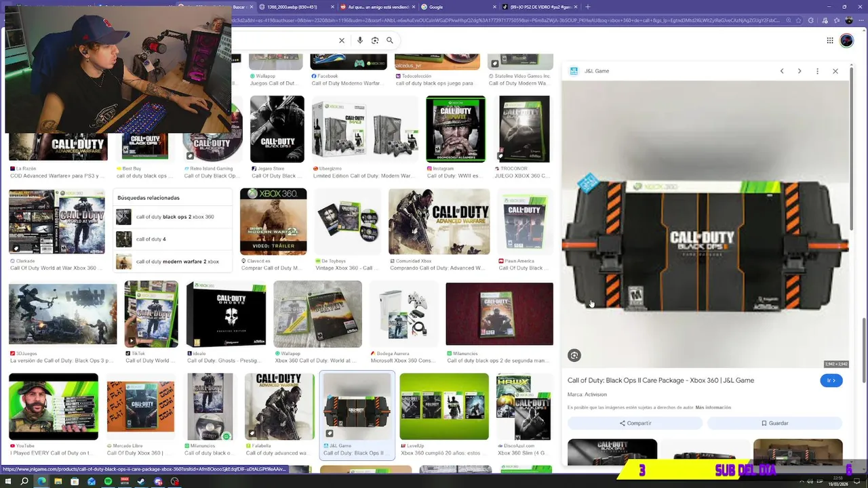Open more options menu in preview panel
The width and height of the screenshot is (868, 488).
click(817, 71)
